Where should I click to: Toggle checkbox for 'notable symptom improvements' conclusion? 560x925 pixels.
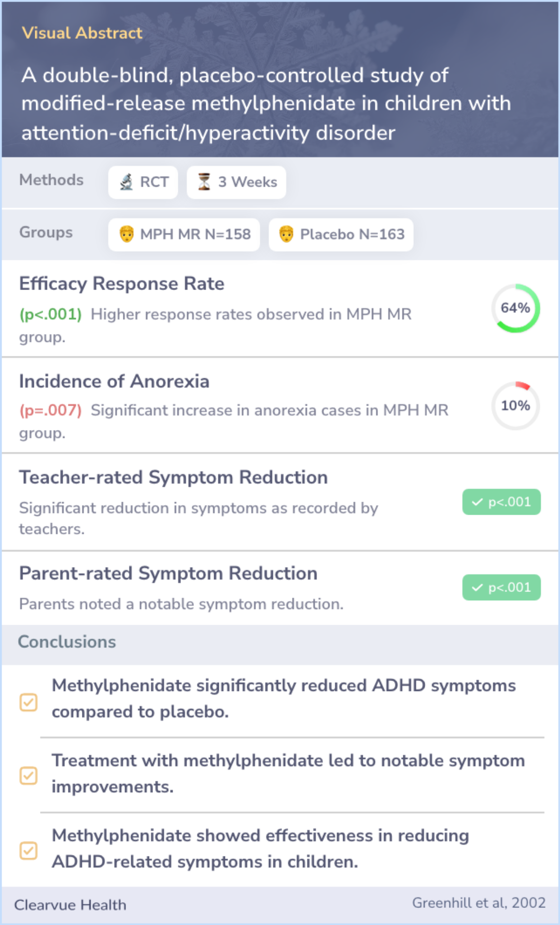29,776
